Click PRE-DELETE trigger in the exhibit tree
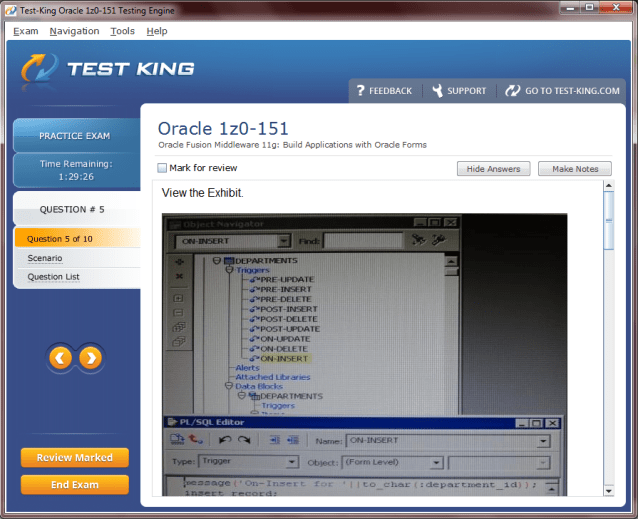638x519 pixels. coord(286,299)
